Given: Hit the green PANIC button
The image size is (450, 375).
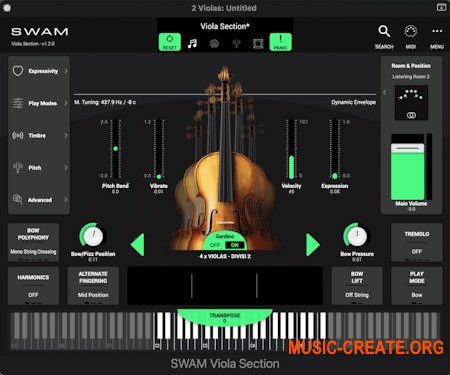Looking at the screenshot, I should click(x=280, y=42).
